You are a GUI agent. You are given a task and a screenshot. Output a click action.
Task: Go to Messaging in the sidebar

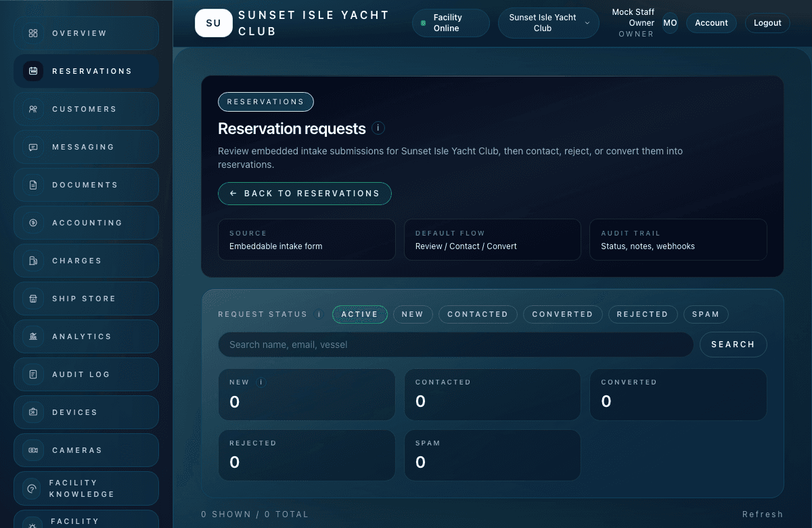(86, 147)
